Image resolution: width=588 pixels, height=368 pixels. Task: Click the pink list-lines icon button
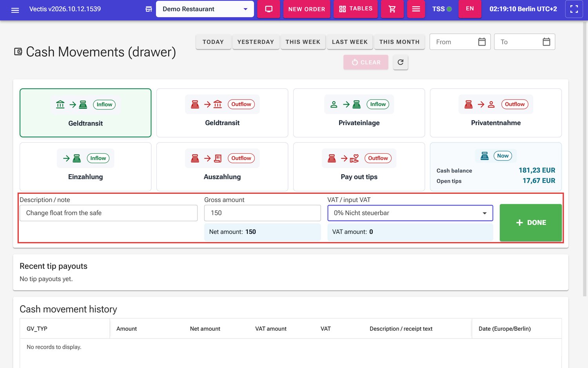[416, 9]
